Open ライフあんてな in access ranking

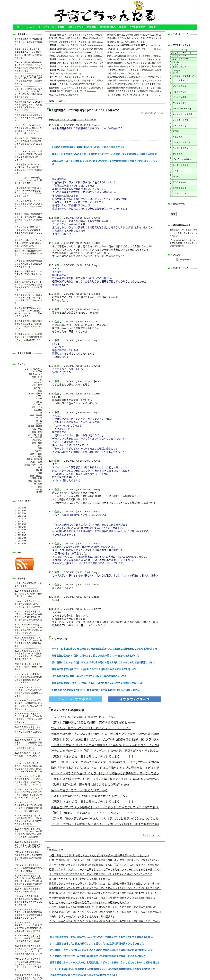[180, 126]
